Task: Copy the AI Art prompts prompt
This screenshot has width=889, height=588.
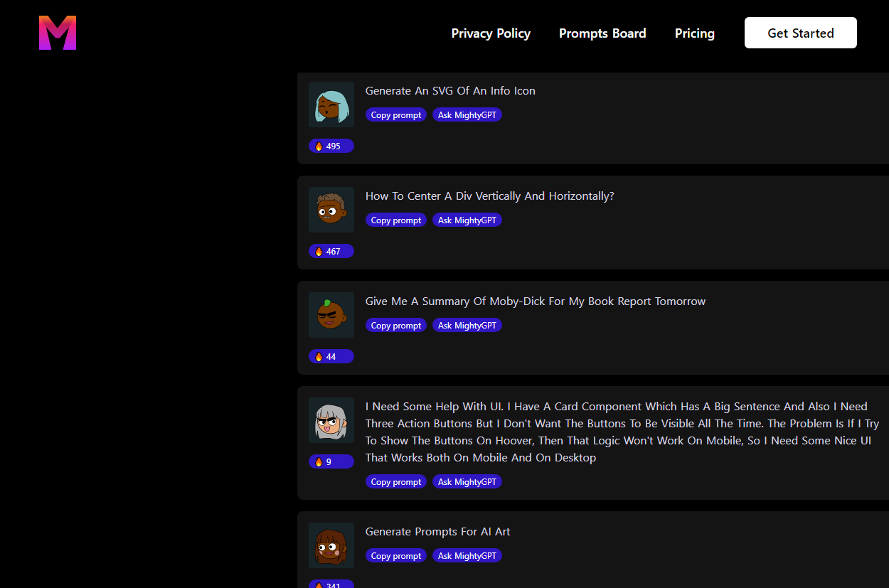Action: (396, 555)
